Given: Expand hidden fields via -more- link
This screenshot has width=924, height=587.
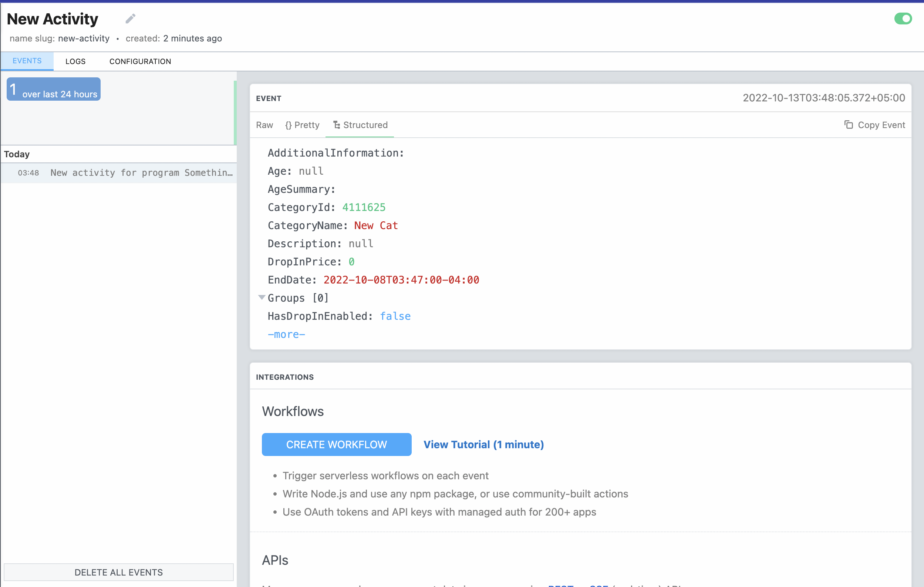Looking at the screenshot, I should (x=286, y=334).
